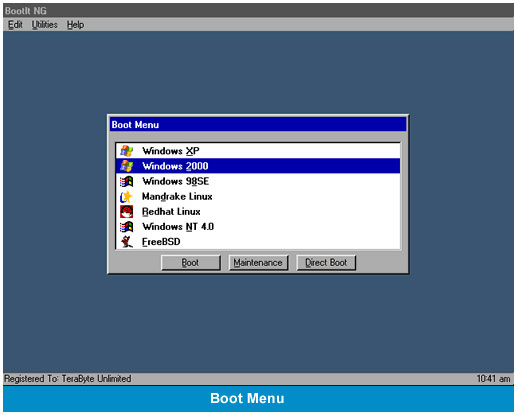Click the Windows 2000 flag icon

click(x=127, y=166)
